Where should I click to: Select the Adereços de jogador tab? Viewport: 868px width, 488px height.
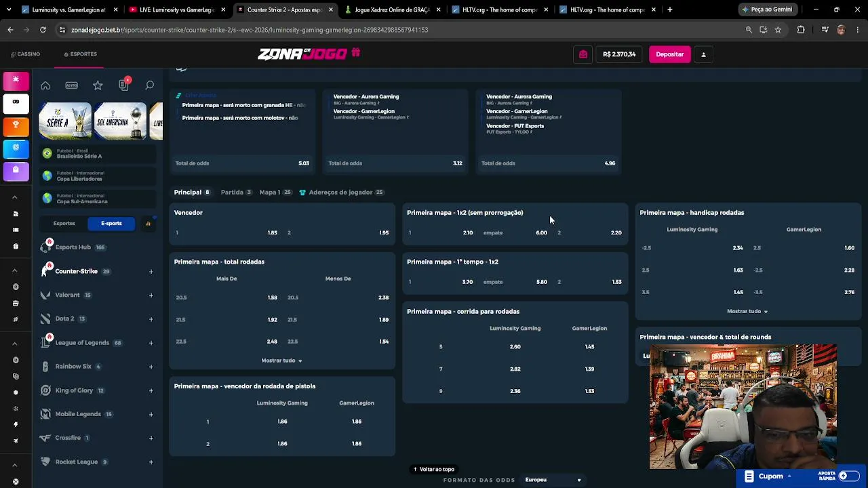pos(342,192)
